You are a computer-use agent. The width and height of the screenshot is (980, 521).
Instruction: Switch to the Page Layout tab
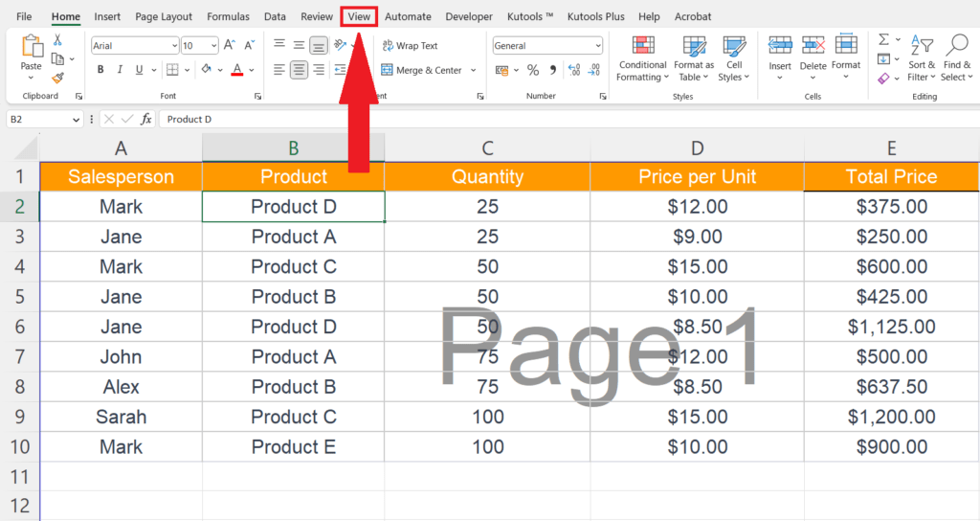click(x=164, y=17)
